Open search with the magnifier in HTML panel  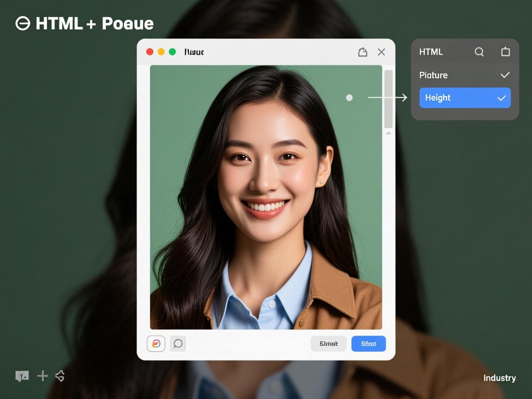coord(479,52)
